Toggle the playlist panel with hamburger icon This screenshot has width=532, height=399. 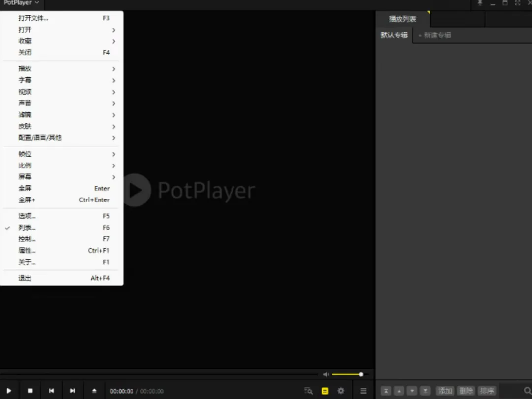click(x=364, y=391)
